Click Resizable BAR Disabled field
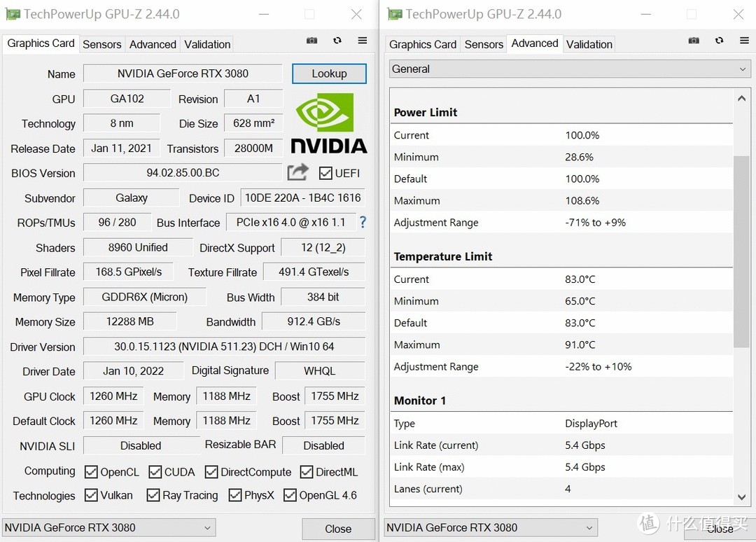 [x=323, y=445]
